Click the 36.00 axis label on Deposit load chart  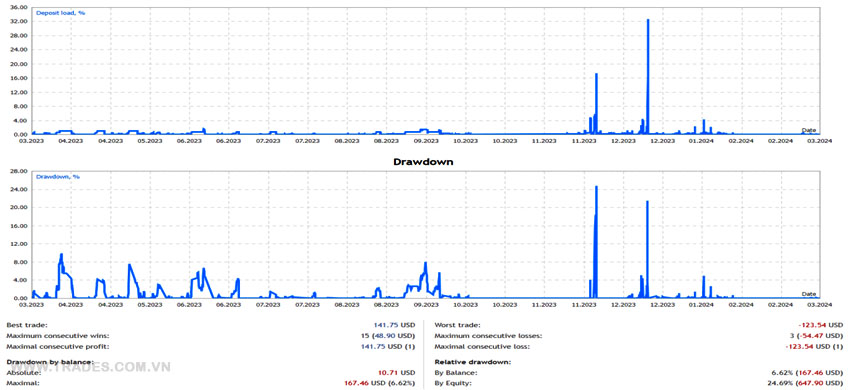19,8
